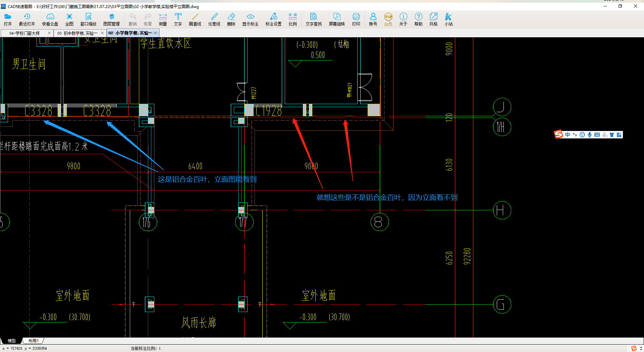Screen dimensions: 644x352
Task: Select the 文字 text tool
Action: (x=178, y=19)
